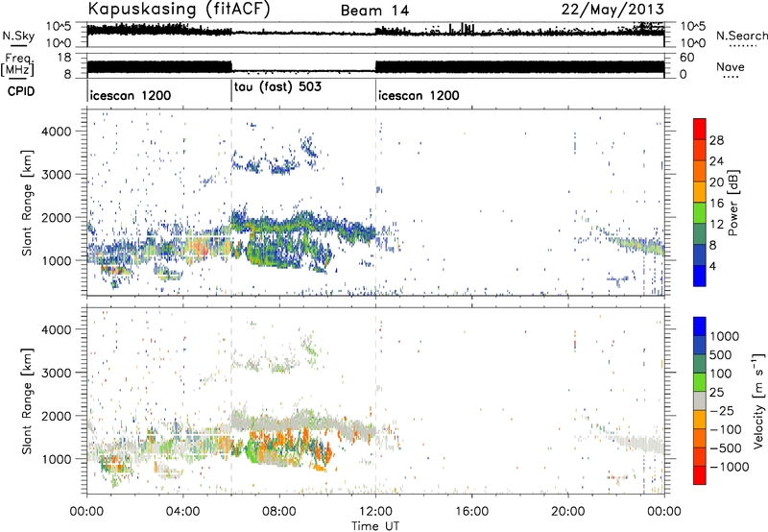Click the '28' tick on Power colorbar
This screenshot has height=532, width=768.
click(x=716, y=140)
